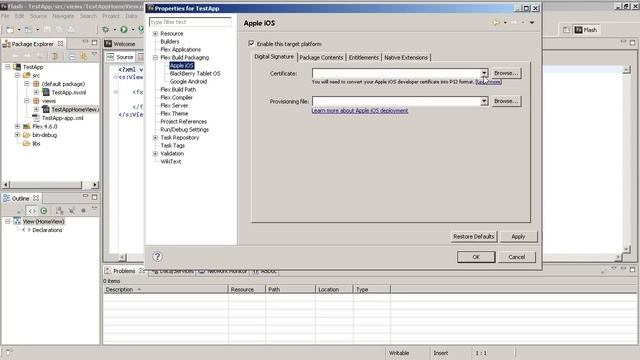Select Flex Build Path in properties tree
The width and height of the screenshot is (640, 360).
tap(178, 89)
